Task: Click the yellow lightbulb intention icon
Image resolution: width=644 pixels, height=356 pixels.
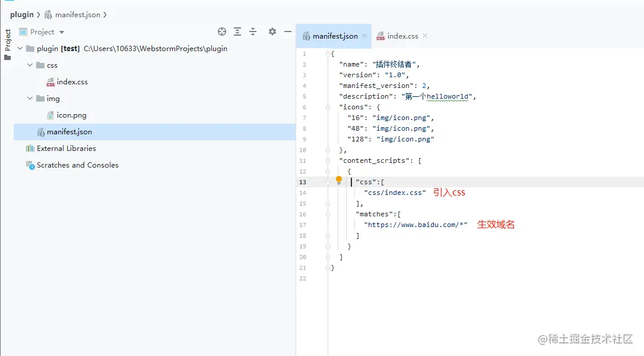Action: click(x=339, y=179)
